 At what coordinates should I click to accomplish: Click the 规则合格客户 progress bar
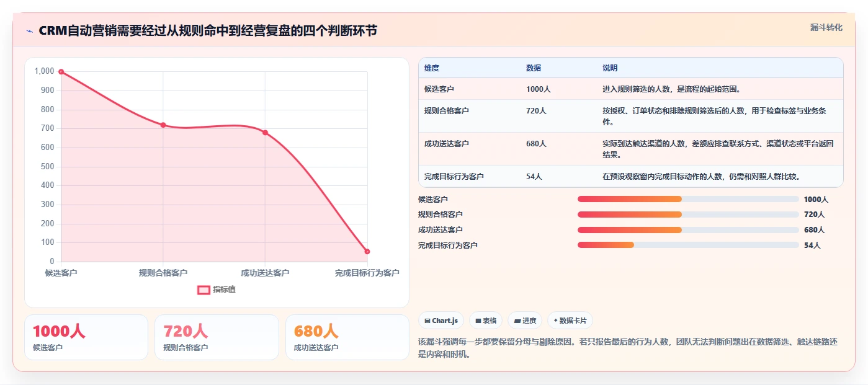pos(688,215)
